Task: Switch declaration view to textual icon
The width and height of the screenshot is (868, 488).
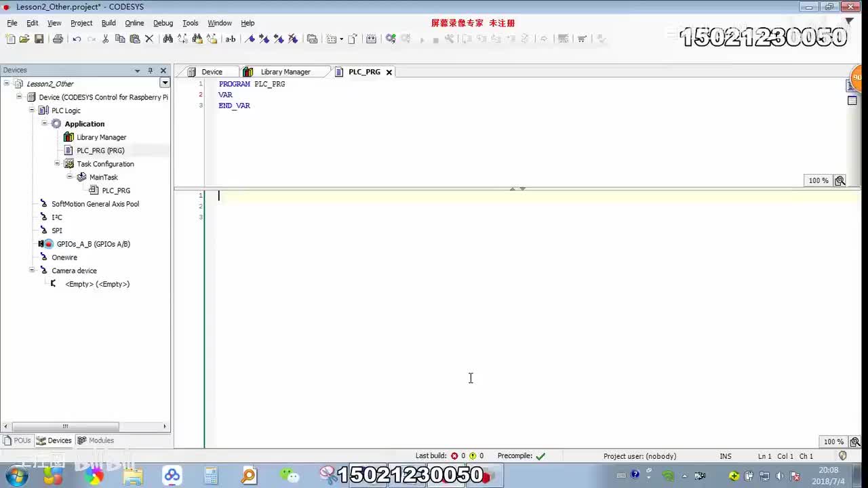Action: click(x=851, y=85)
